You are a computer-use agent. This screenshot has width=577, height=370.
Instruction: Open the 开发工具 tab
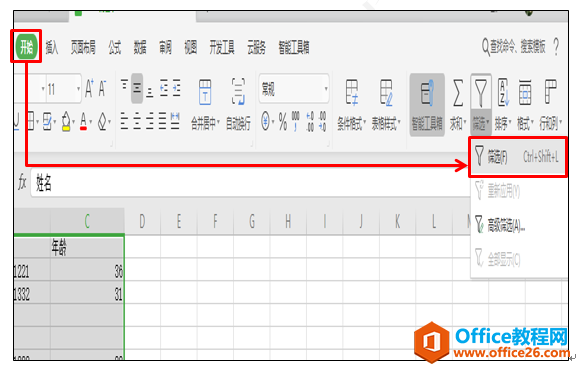coord(222,47)
